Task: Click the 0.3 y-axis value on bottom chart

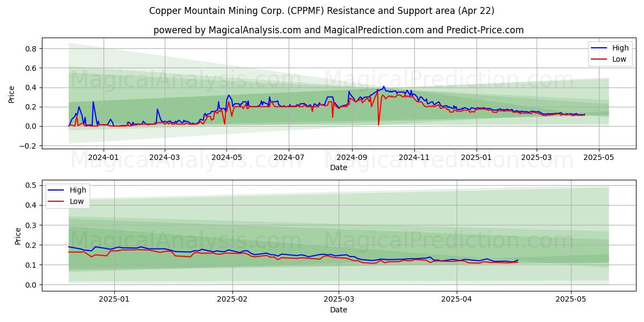Action: (31, 225)
